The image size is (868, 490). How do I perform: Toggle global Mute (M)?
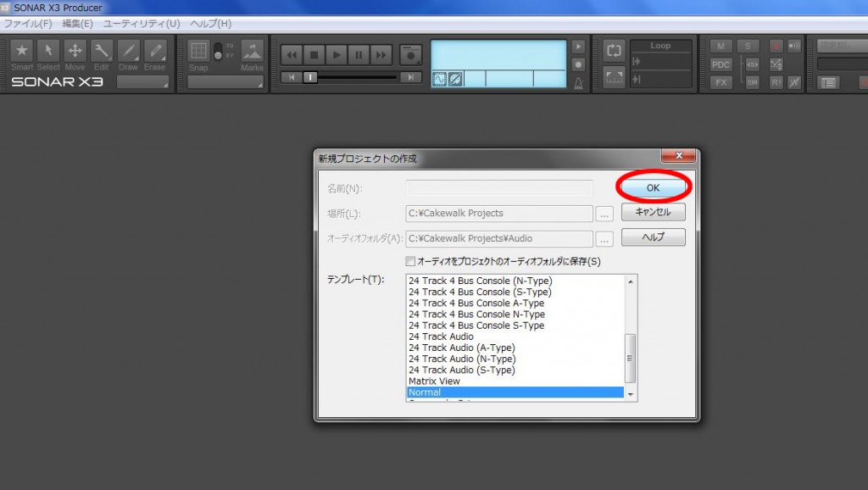(721, 47)
